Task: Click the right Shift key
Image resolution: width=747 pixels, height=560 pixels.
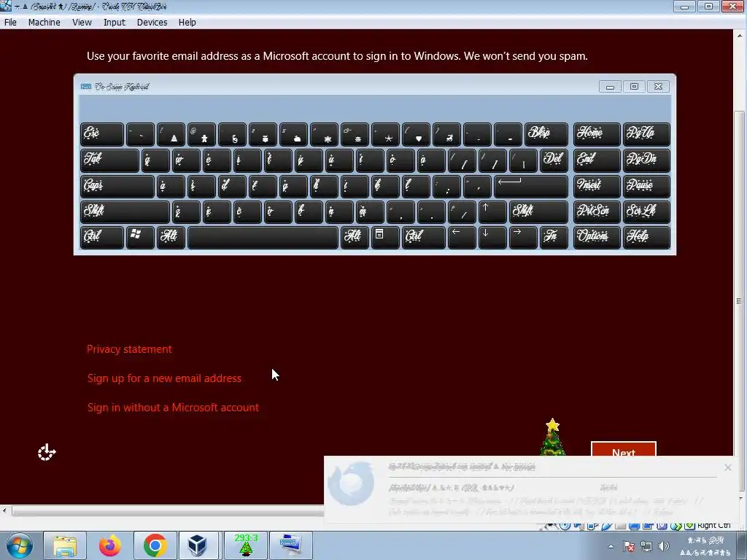Action: (x=538, y=211)
